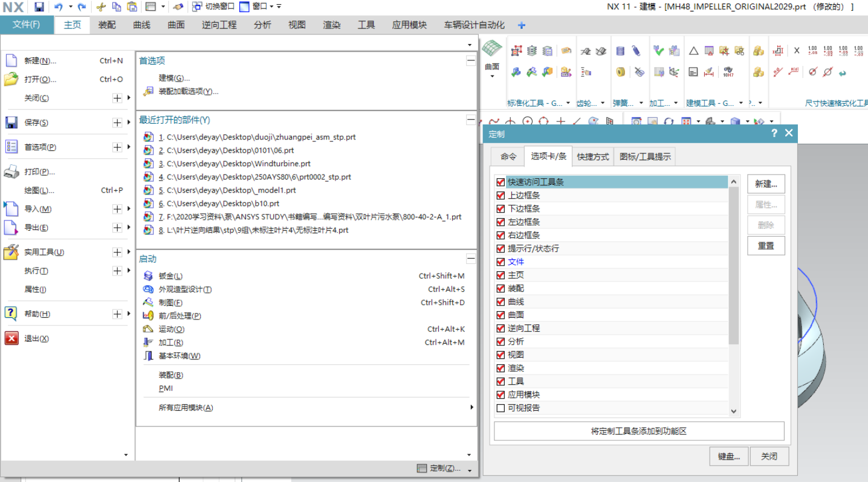Image resolution: width=868 pixels, height=482 pixels.
Task: Uncheck 左边框条 checkbox
Action: (x=500, y=222)
